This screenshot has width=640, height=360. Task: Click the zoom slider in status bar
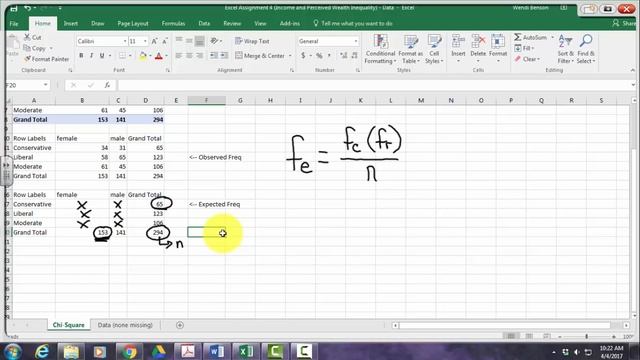[x=587, y=336]
